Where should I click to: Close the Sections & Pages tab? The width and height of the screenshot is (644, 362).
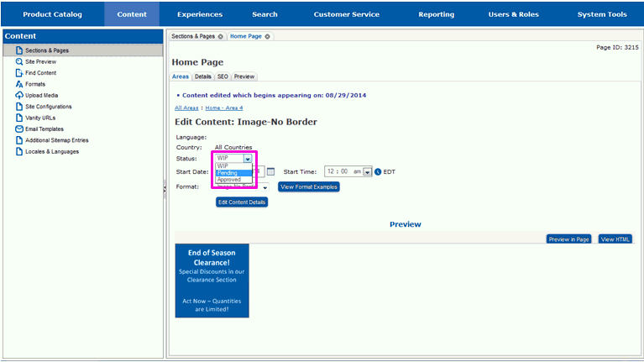pyautogui.click(x=221, y=37)
